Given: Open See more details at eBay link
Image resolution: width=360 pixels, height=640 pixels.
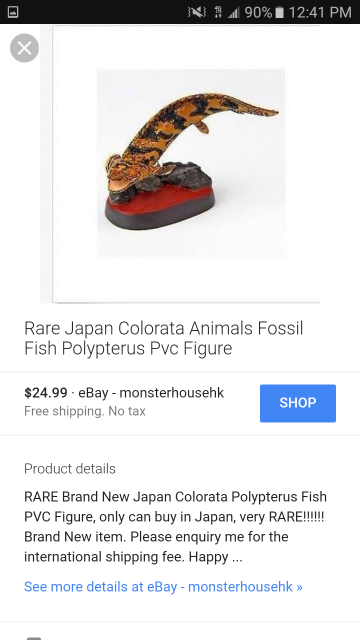Looking at the screenshot, I should (x=163, y=587).
